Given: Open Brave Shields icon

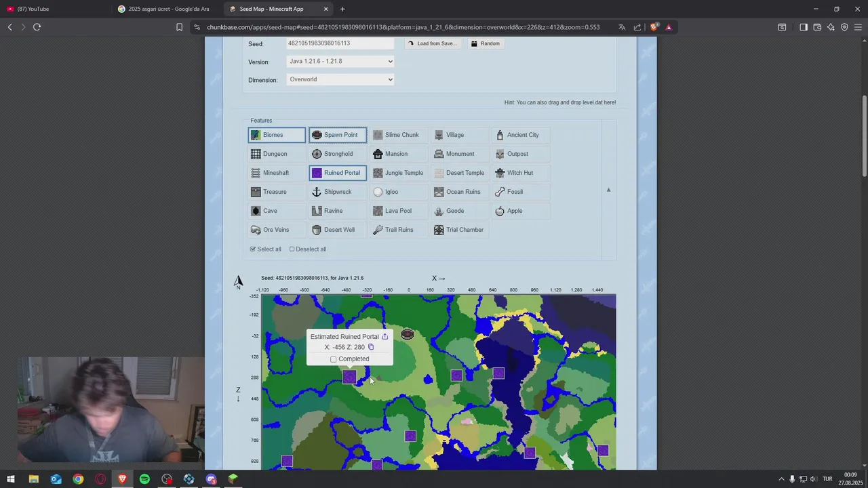Looking at the screenshot, I should pos(654,27).
